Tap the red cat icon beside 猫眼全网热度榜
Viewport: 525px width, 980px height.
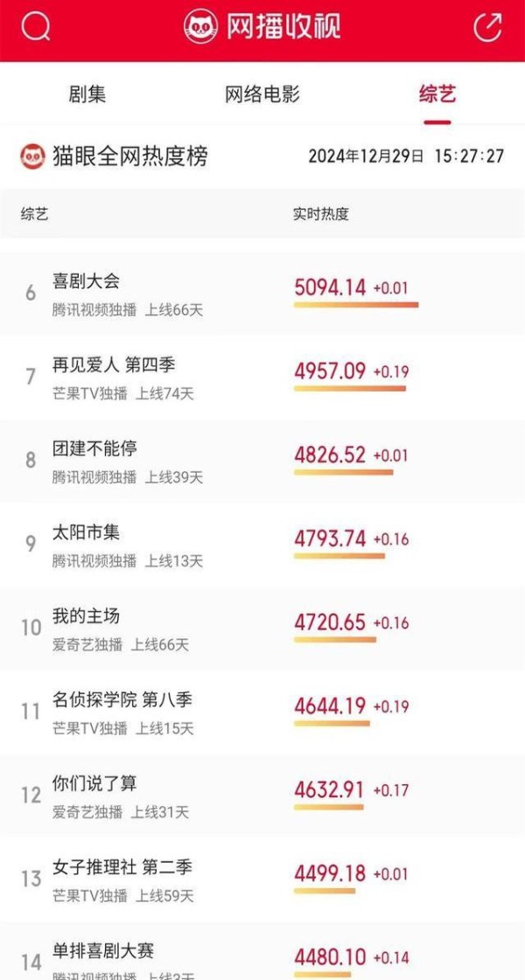tap(32, 156)
